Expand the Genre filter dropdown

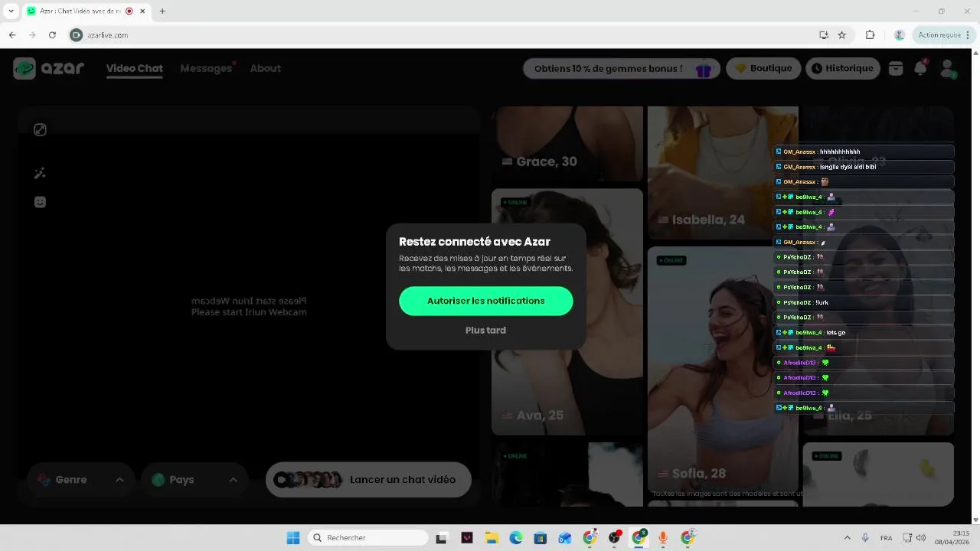[80, 480]
